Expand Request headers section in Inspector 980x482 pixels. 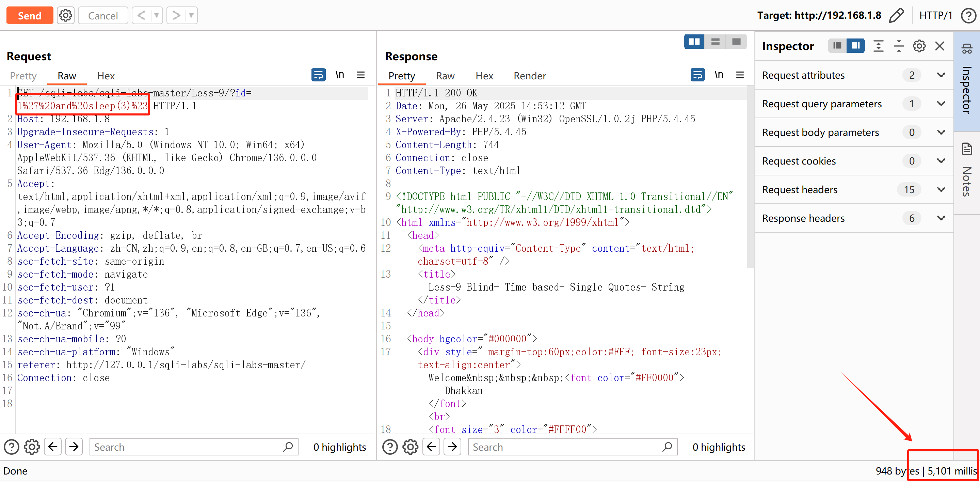[x=941, y=189]
